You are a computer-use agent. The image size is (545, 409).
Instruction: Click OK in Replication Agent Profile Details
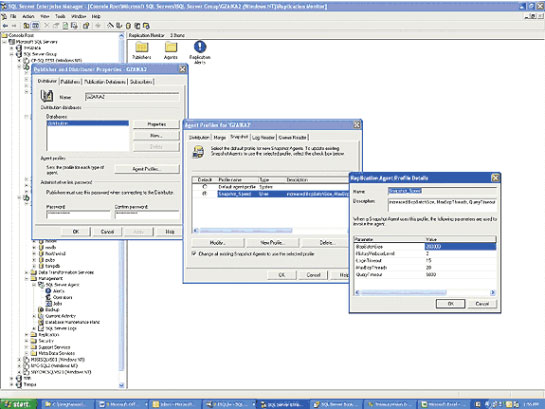point(450,304)
